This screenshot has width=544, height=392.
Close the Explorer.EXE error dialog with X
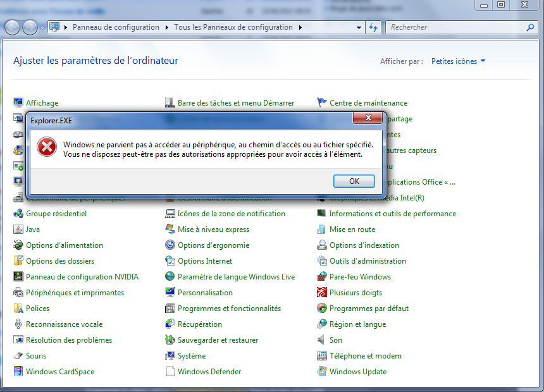tap(368, 118)
